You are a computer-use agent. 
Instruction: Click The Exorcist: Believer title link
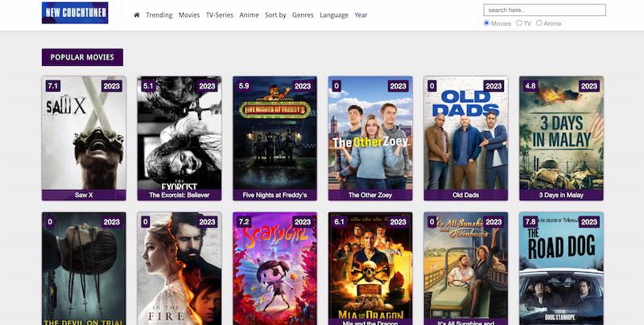pos(180,195)
